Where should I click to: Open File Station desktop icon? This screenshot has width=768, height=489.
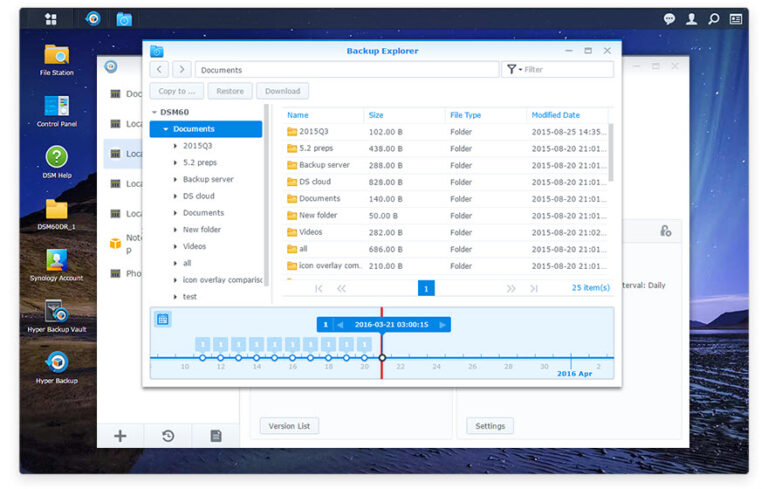(x=57, y=60)
